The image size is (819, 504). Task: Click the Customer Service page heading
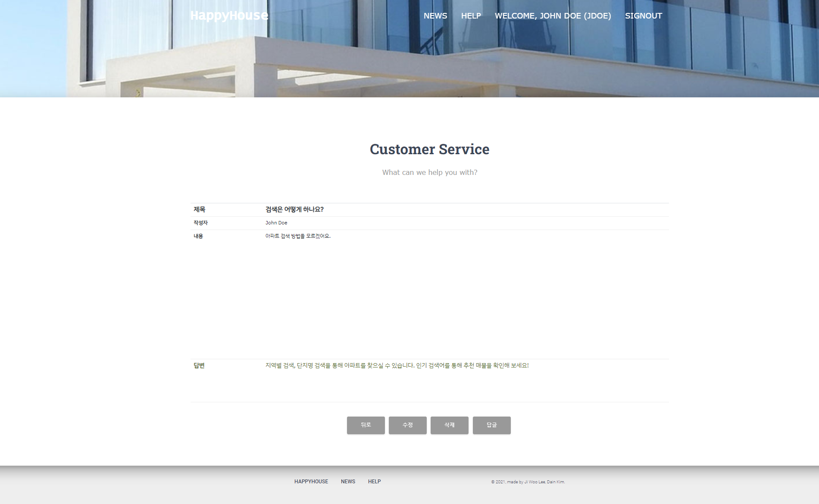430,149
